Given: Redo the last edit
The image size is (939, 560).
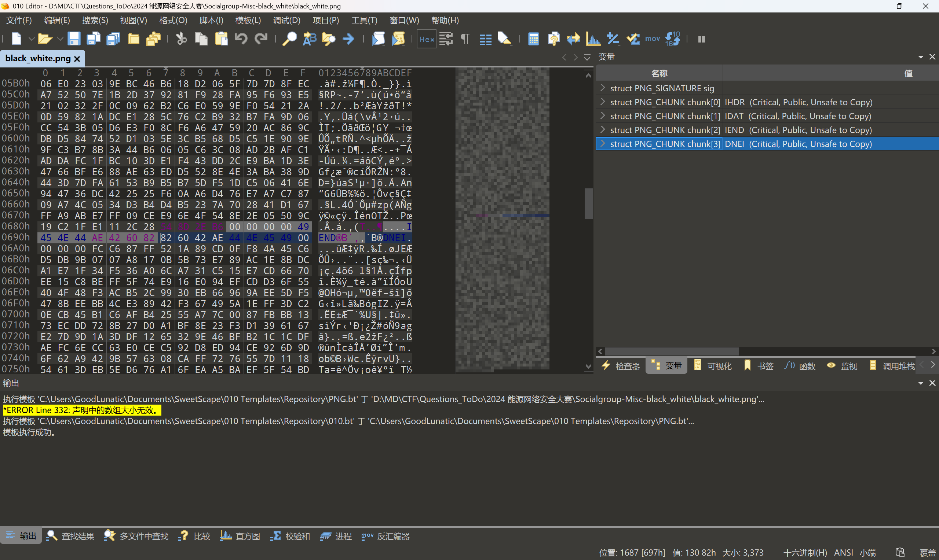Looking at the screenshot, I should pyautogui.click(x=261, y=39).
